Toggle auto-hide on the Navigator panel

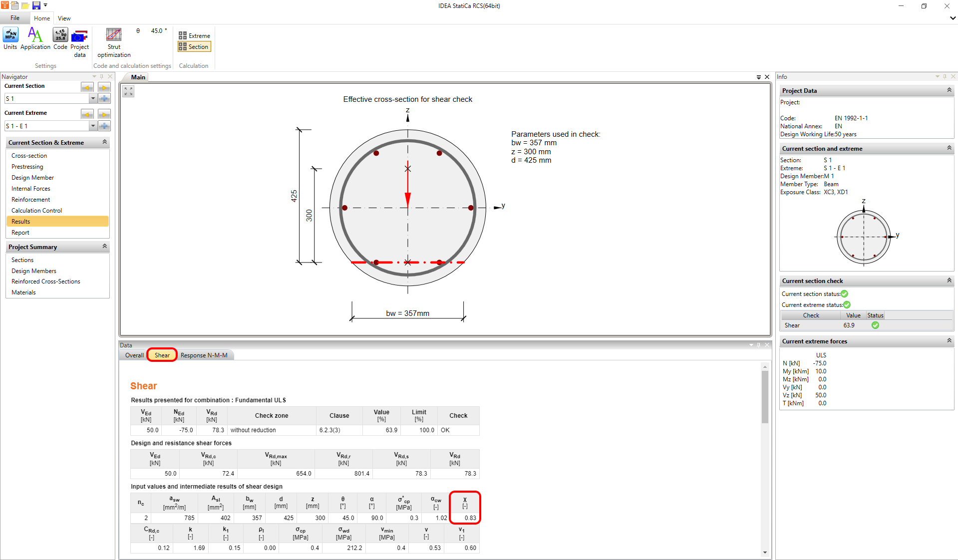(x=102, y=76)
